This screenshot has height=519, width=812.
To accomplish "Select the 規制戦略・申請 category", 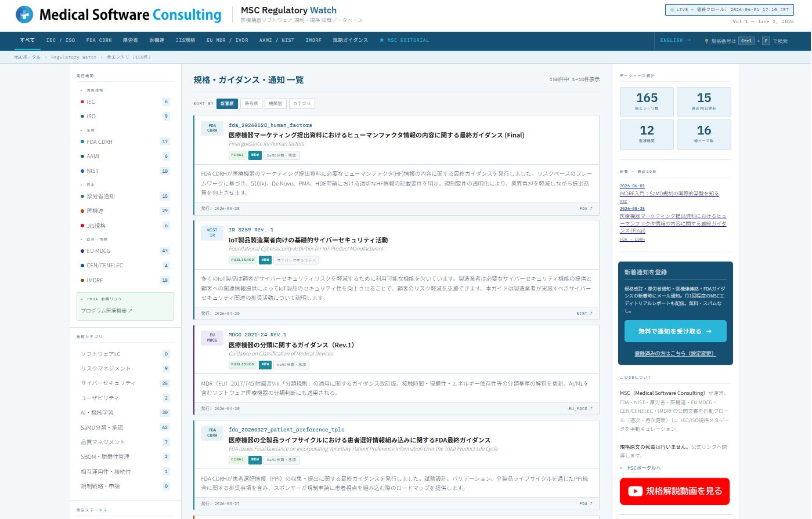I will 125,487.
